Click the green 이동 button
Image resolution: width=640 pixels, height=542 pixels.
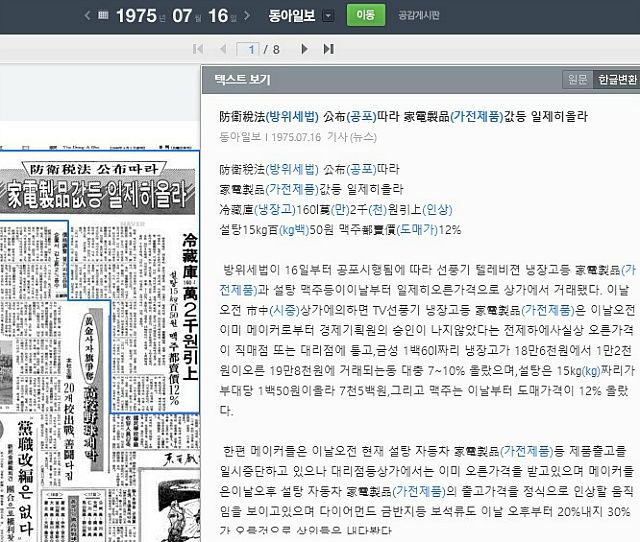[366, 16]
